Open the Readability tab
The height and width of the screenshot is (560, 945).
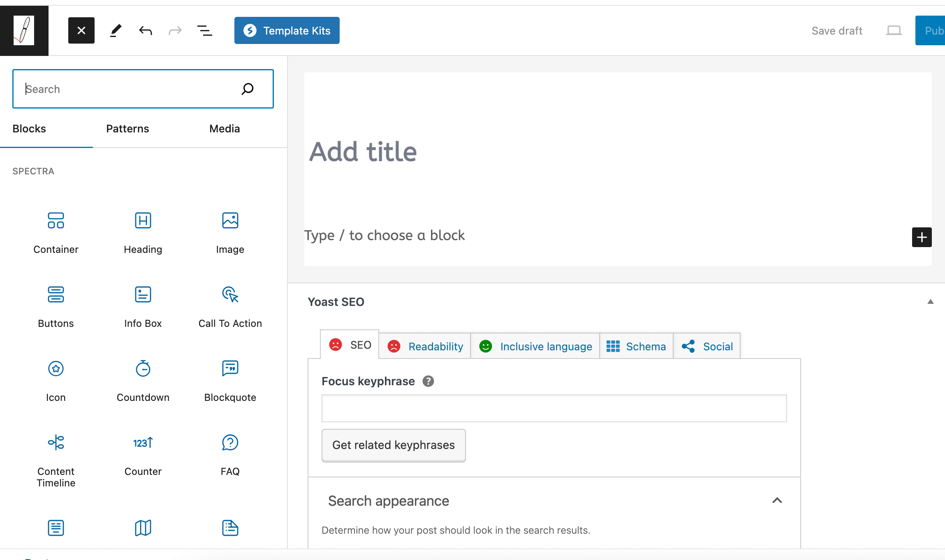point(425,347)
